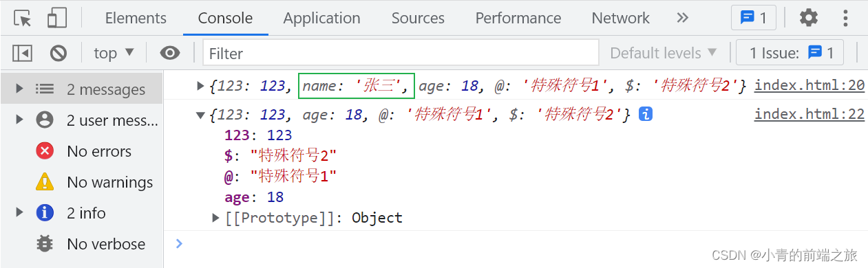Open DevTools settings gear
The image size is (868, 268).
click(808, 18)
